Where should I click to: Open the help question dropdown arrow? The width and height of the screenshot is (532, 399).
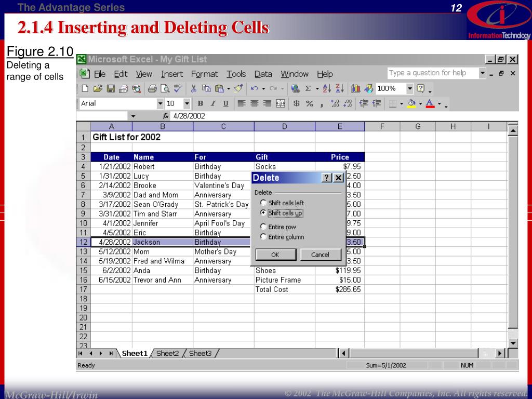482,73
